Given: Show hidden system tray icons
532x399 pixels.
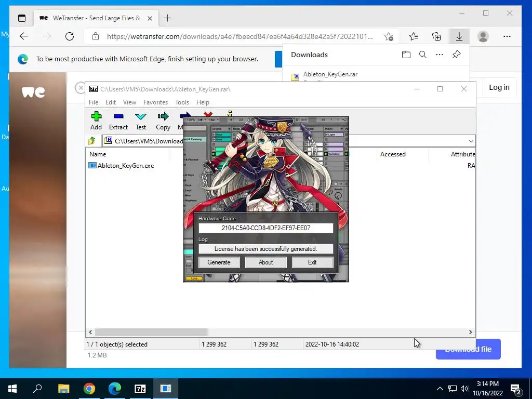Looking at the screenshot, I should pyautogui.click(x=440, y=389).
